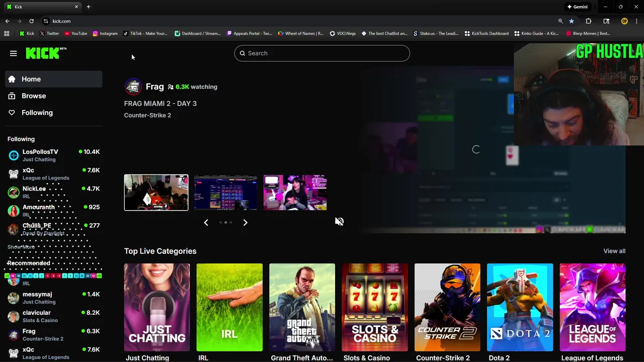
Task: Open the League of Legends category card
Action: pyautogui.click(x=593, y=307)
